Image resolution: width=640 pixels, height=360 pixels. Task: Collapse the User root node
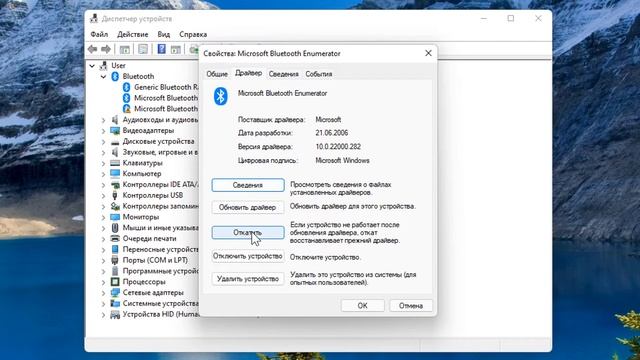click(92, 66)
